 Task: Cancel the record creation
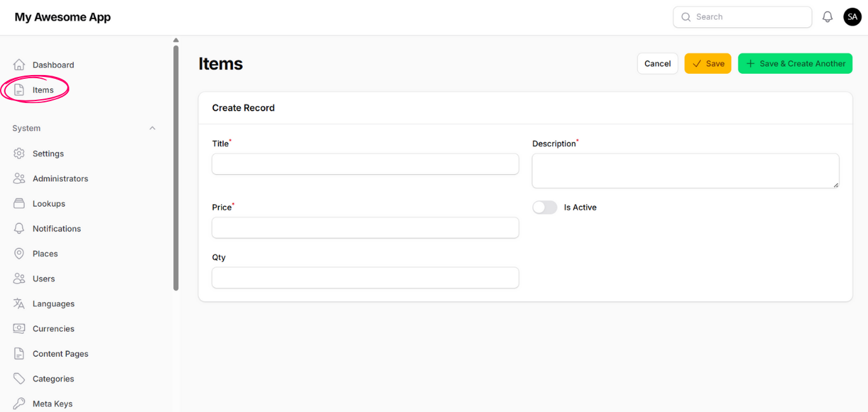tap(657, 64)
